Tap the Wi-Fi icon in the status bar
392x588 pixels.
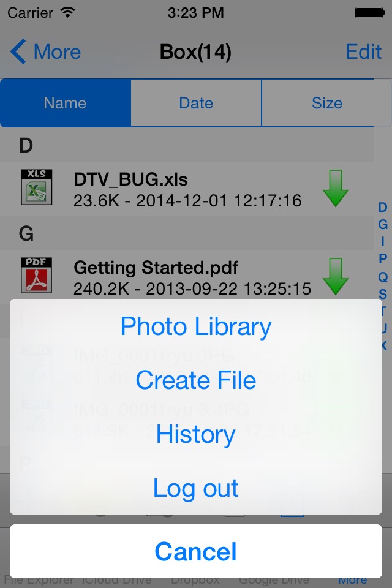[68, 12]
